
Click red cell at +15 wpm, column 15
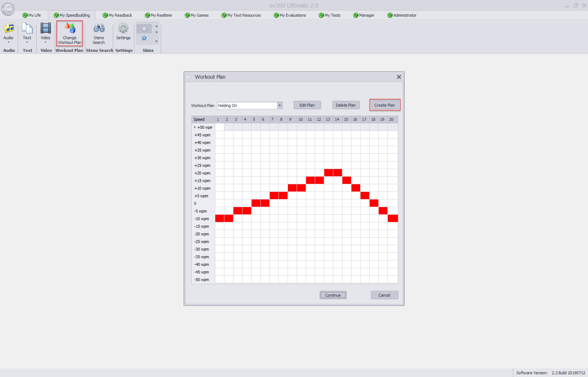pos(347,180)
